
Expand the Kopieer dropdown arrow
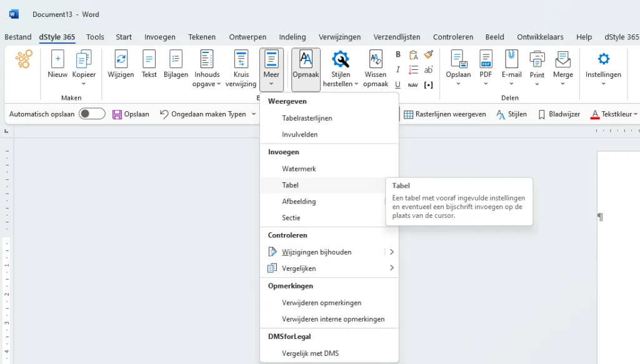tap(84, 84)
